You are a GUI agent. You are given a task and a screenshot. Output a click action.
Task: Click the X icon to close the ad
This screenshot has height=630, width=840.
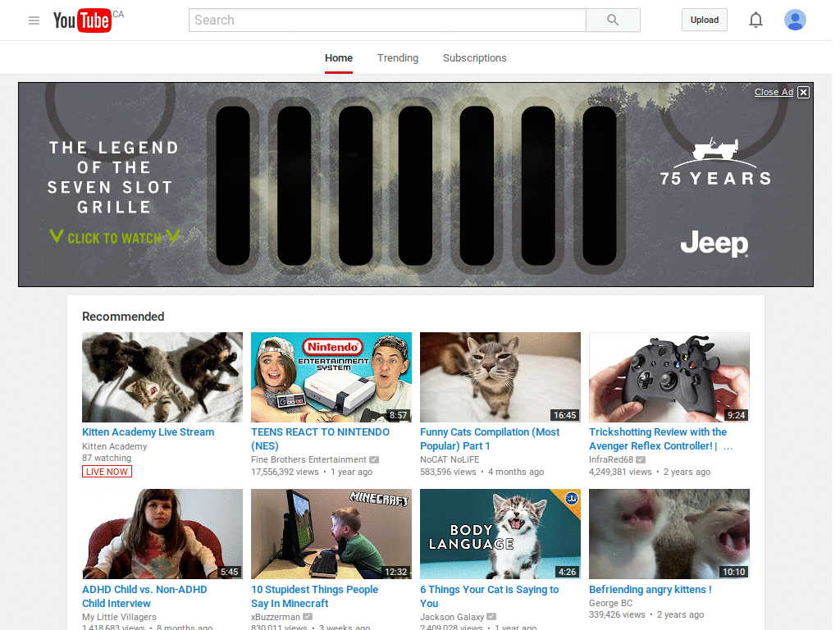pyautogui.click(x=803, y=92)
